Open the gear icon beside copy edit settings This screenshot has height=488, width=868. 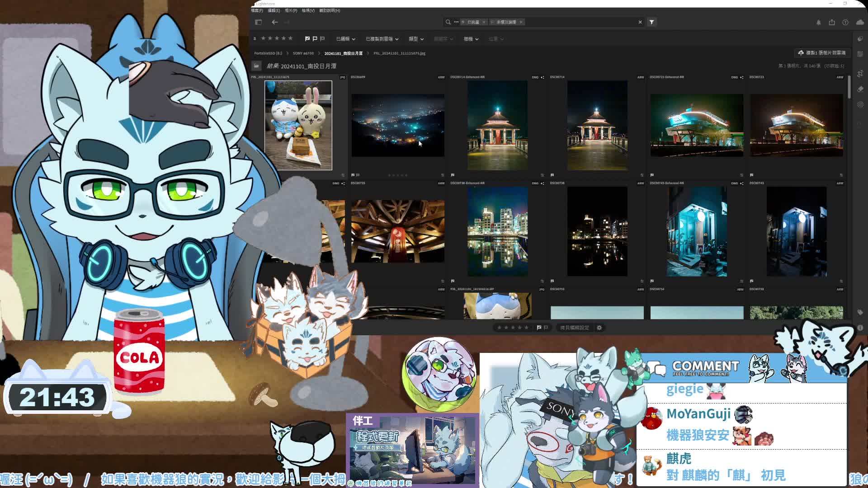[599, 328]
